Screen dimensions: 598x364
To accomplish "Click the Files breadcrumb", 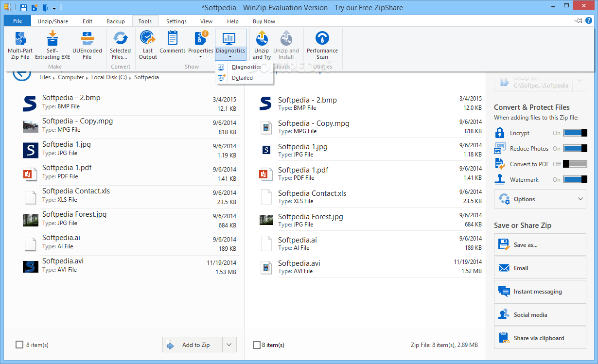I will [x=45, y=77].
